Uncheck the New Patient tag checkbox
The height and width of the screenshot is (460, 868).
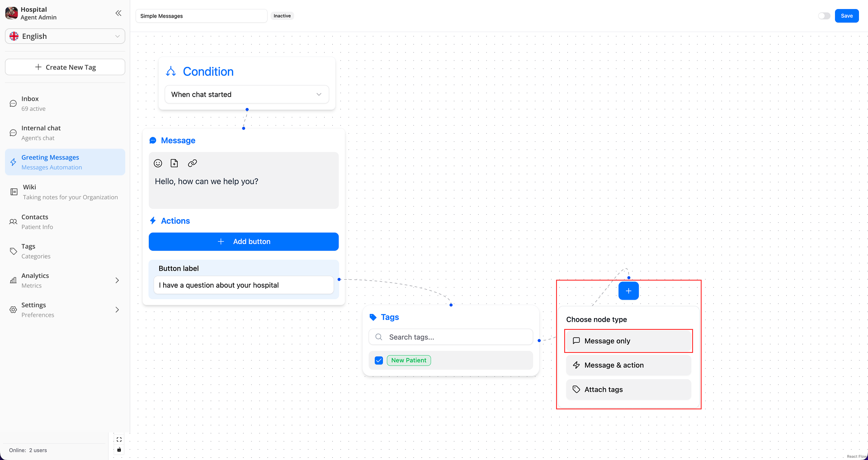[379, 361]
